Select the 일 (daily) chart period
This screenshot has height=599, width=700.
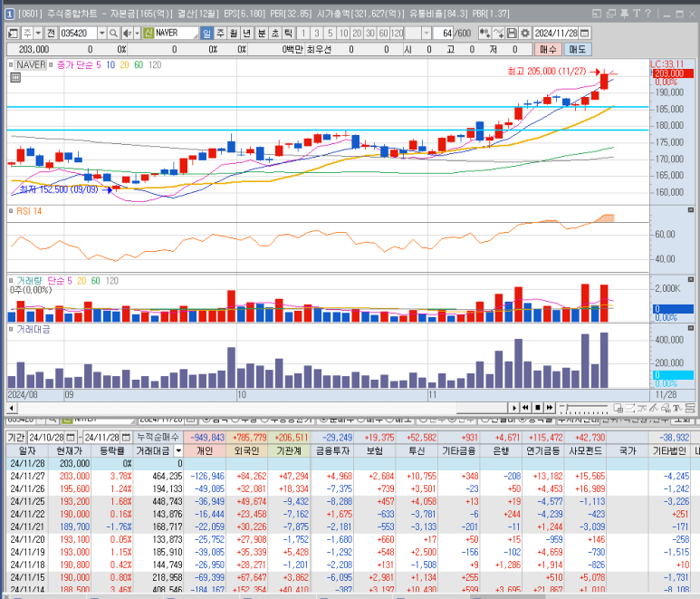pos(207,33)
